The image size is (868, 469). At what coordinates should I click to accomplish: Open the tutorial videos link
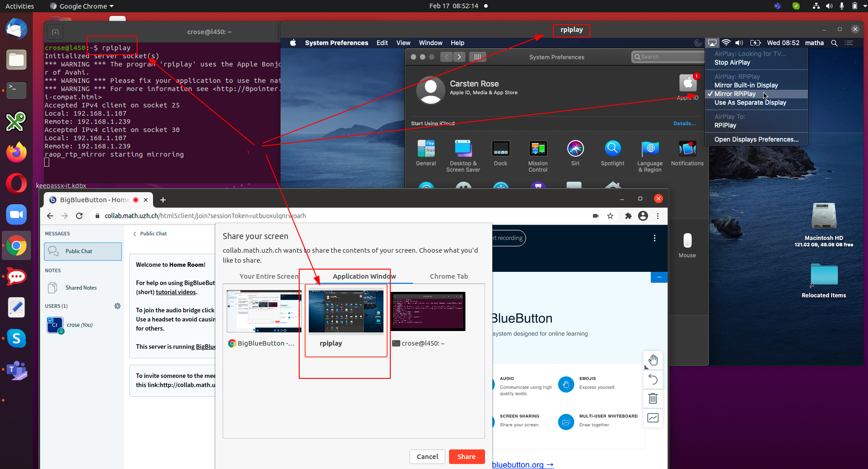(176, 292)
